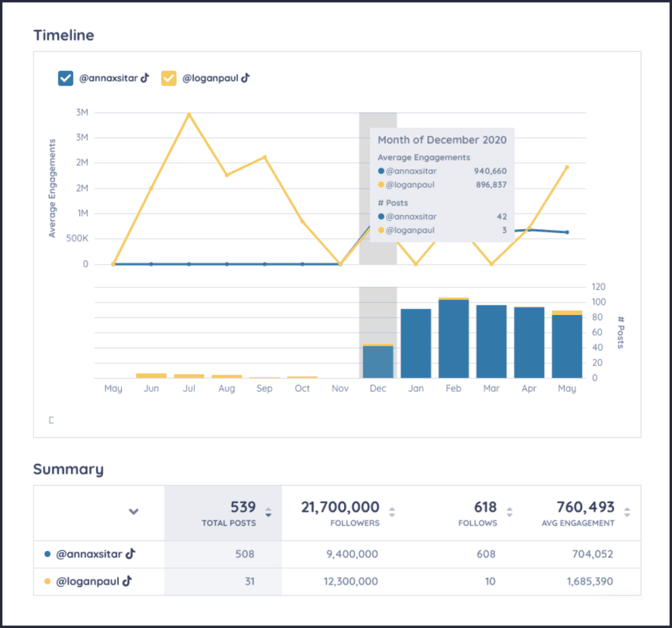Click the '# Posts' right axis title

coord(621,332)
